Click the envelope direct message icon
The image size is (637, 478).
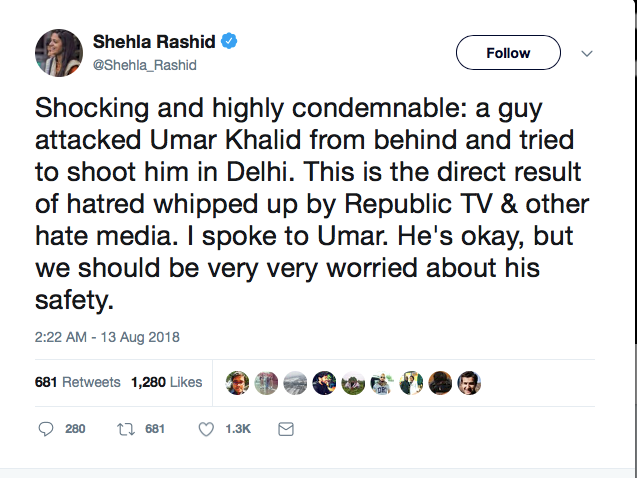point(286,429)
